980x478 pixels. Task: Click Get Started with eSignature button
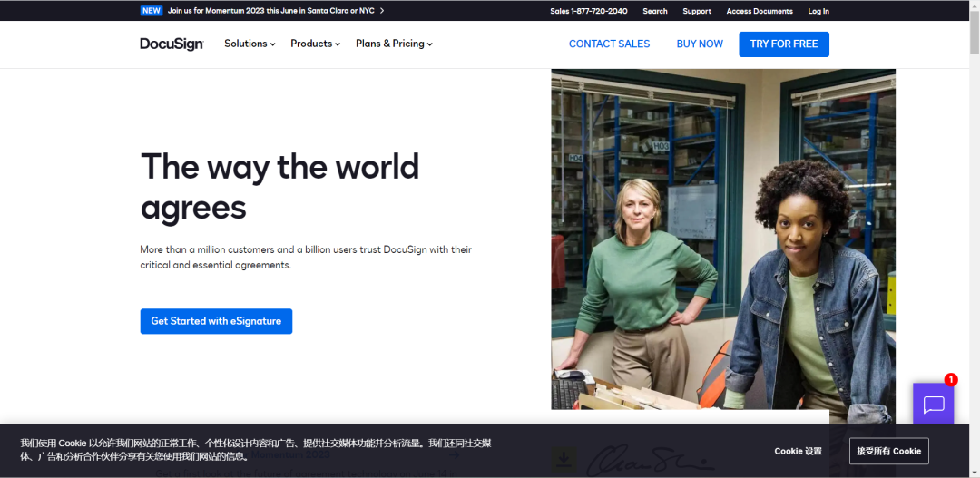(216, 321)
